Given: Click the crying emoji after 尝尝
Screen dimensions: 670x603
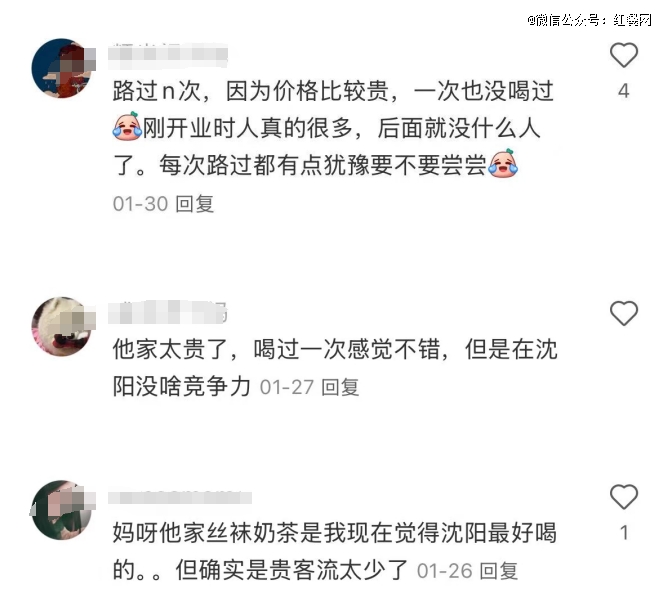Looking at the screenshot, I should tap(503, 163).
